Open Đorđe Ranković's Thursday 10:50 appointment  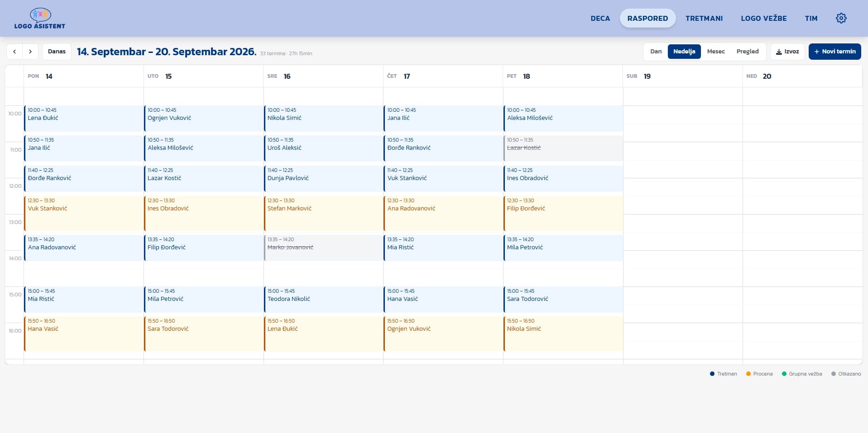(x=443, y=148)
